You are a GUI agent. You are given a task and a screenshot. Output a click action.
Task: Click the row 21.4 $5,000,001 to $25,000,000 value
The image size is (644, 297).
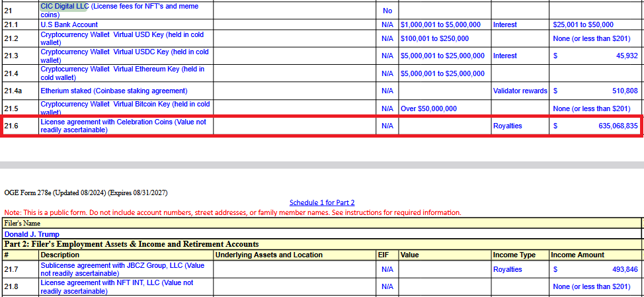point(442,73)
